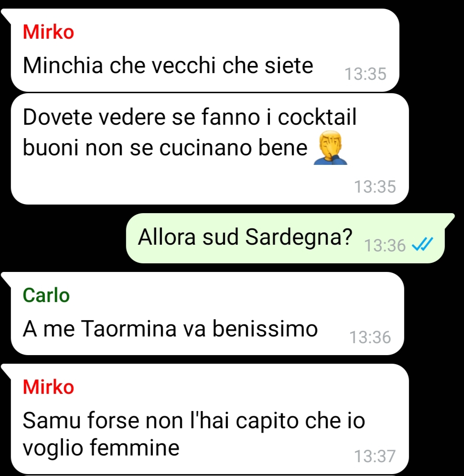Screen dimensions: 464x476
Task: Click the word 'Taormina' in Carlo's message
Action: (129, 328)
